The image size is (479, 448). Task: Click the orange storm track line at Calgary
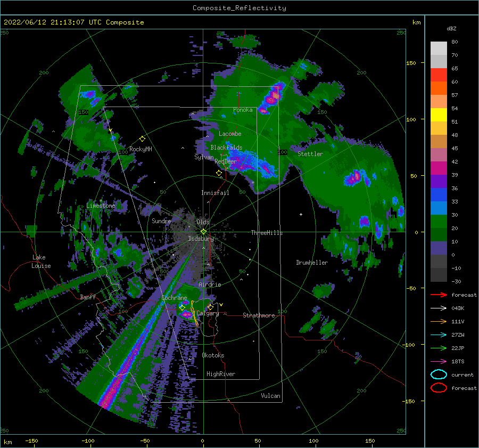pos(194,313)
